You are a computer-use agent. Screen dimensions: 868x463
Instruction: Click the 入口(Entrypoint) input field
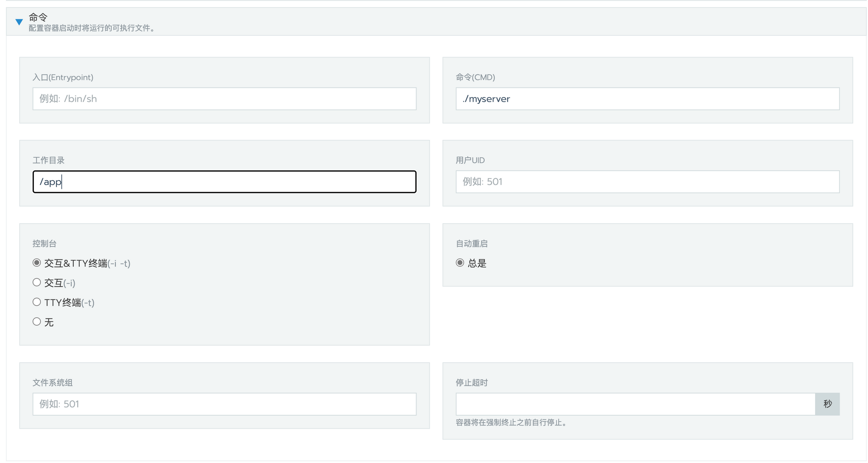click(x=224, y=99)
